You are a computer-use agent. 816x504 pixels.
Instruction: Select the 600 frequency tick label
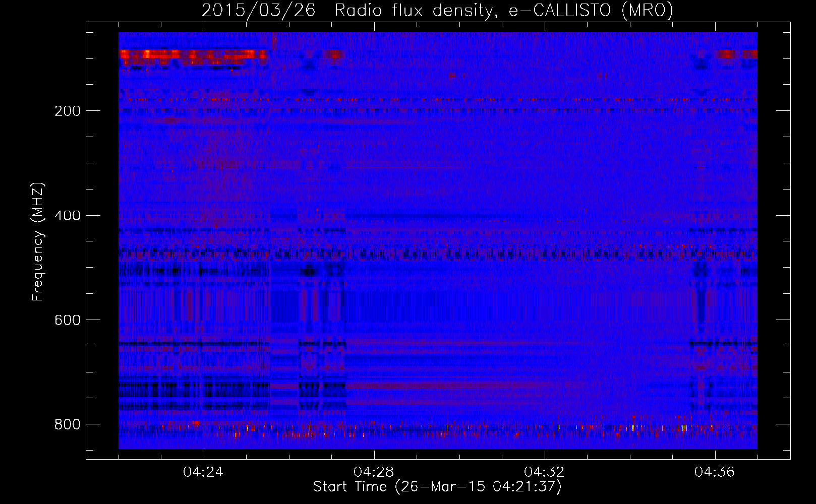(68, 320)
